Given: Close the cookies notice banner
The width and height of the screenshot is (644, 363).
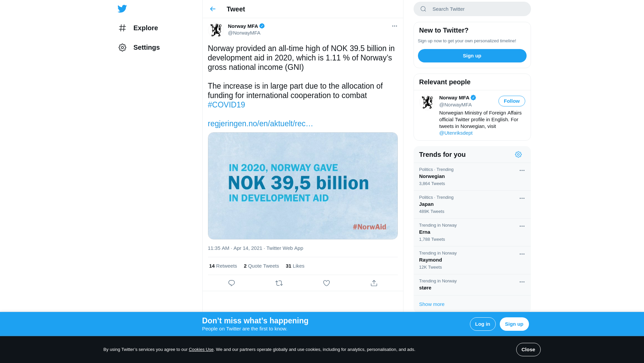Looking at the screenshot, I should point(528,350).
